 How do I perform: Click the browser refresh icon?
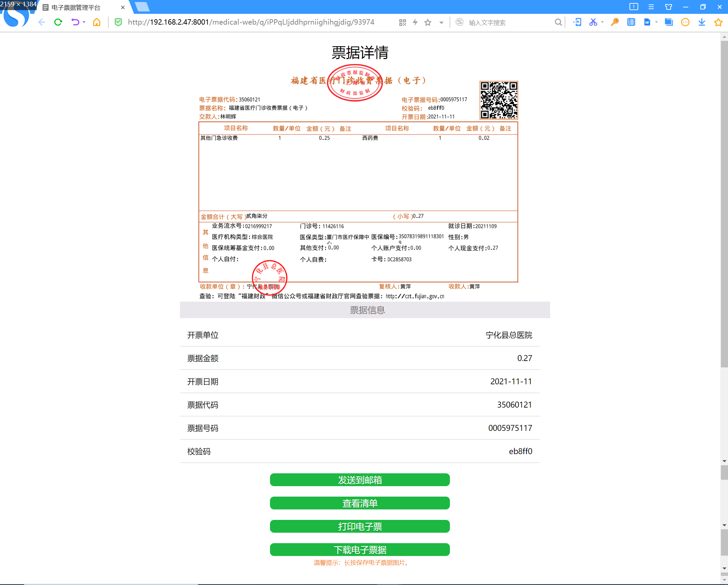click(58, 22)
